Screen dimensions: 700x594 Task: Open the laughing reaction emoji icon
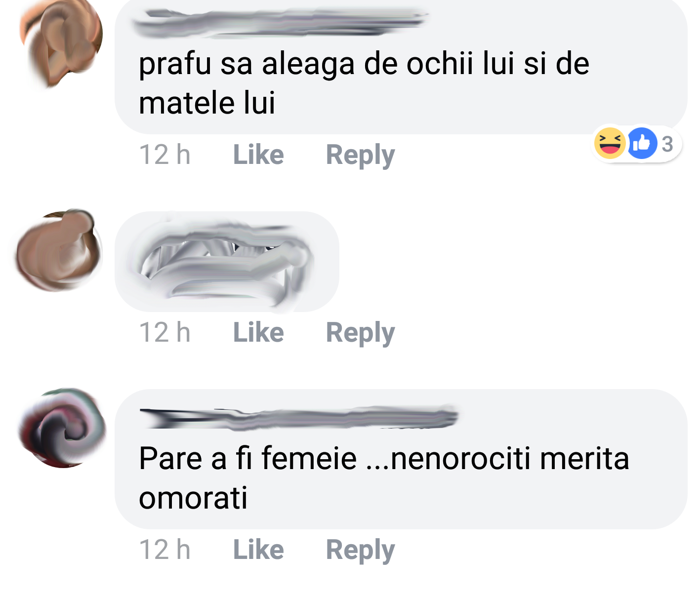610,143
